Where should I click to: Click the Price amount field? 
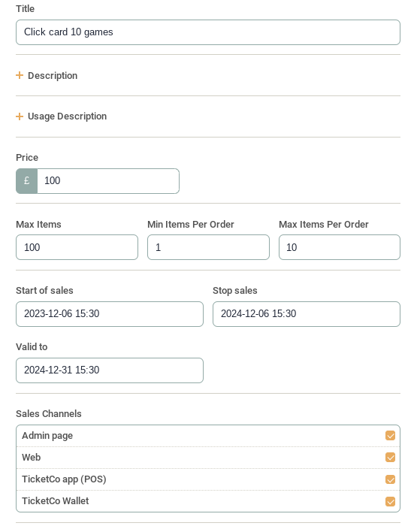(108, 181)
